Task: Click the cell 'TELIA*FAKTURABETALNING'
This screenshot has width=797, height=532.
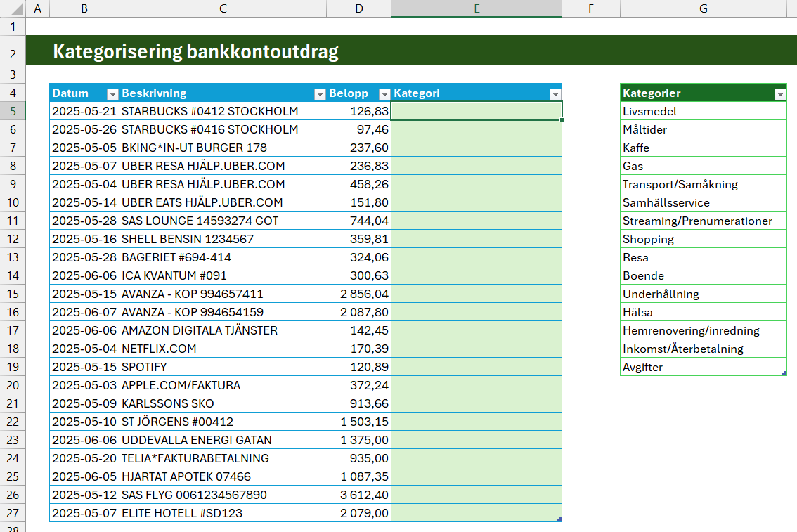Action: [x=223, y=458]
